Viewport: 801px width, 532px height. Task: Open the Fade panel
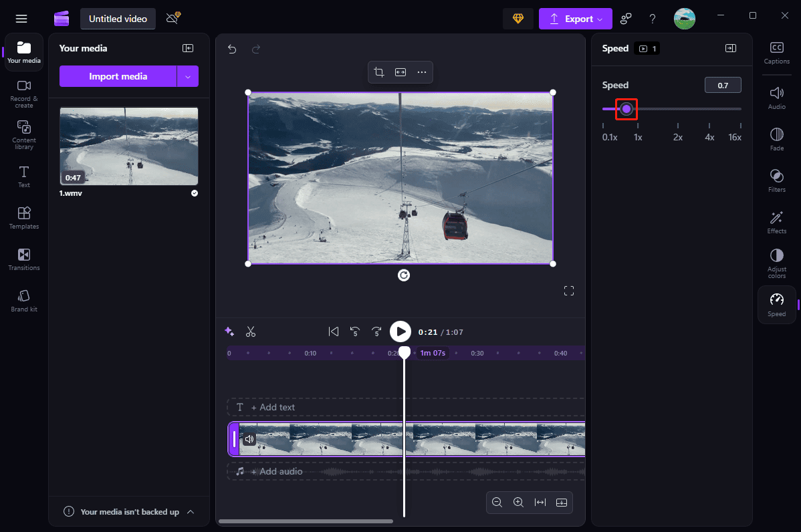(x=776, y=139)
